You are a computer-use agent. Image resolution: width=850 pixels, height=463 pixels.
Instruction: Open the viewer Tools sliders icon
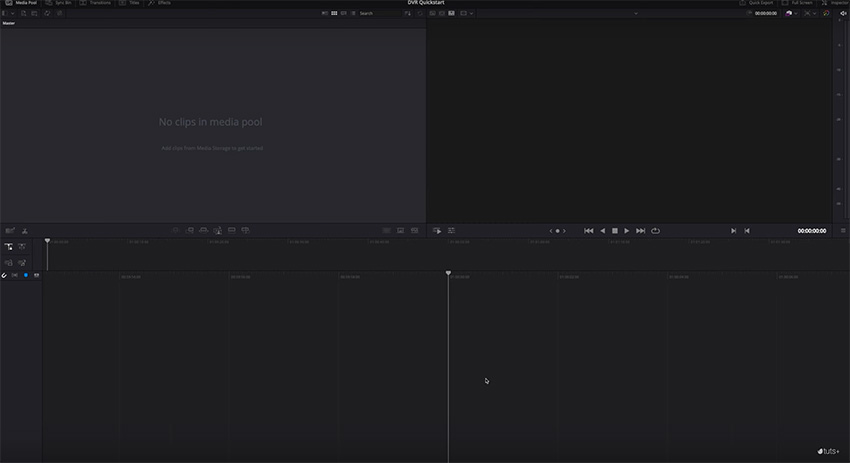tap(451, 230)
